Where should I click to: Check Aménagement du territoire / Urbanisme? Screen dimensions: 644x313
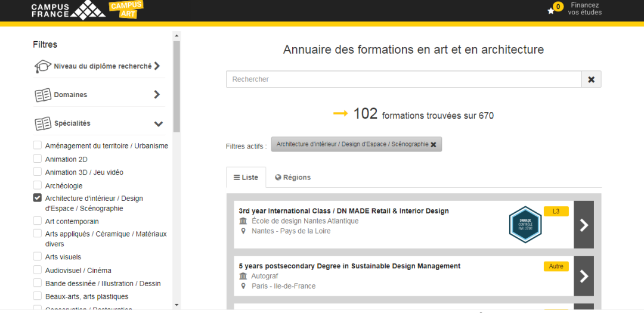click(x=38, y=145)
